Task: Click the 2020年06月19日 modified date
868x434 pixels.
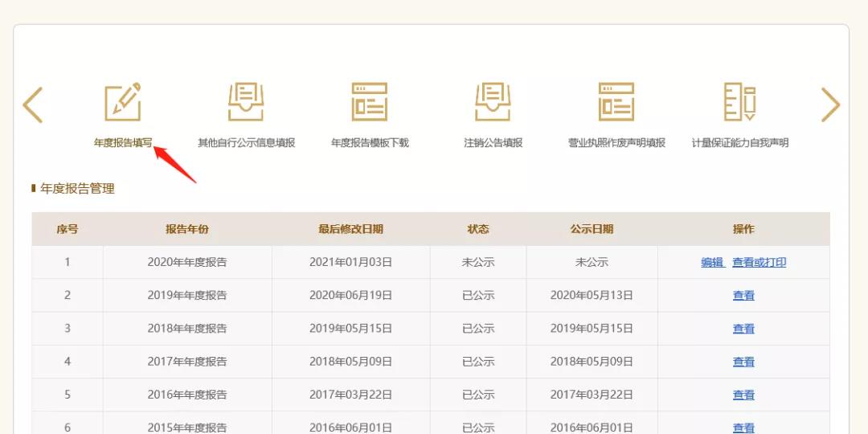Action: tap(350, 296)
